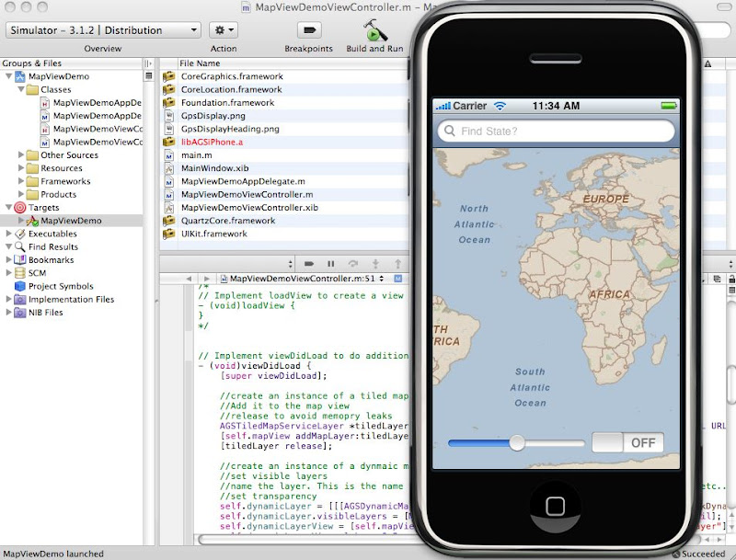Collapse the Classes folder

21,89
